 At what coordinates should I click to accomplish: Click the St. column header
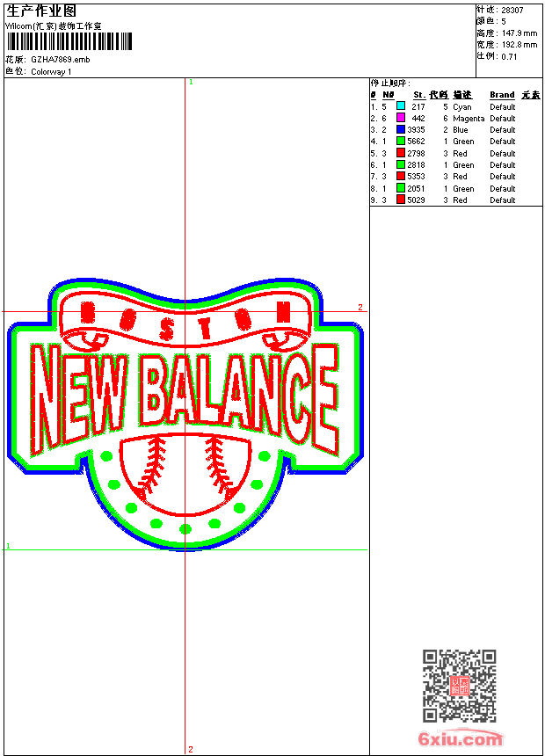point(419,95)
